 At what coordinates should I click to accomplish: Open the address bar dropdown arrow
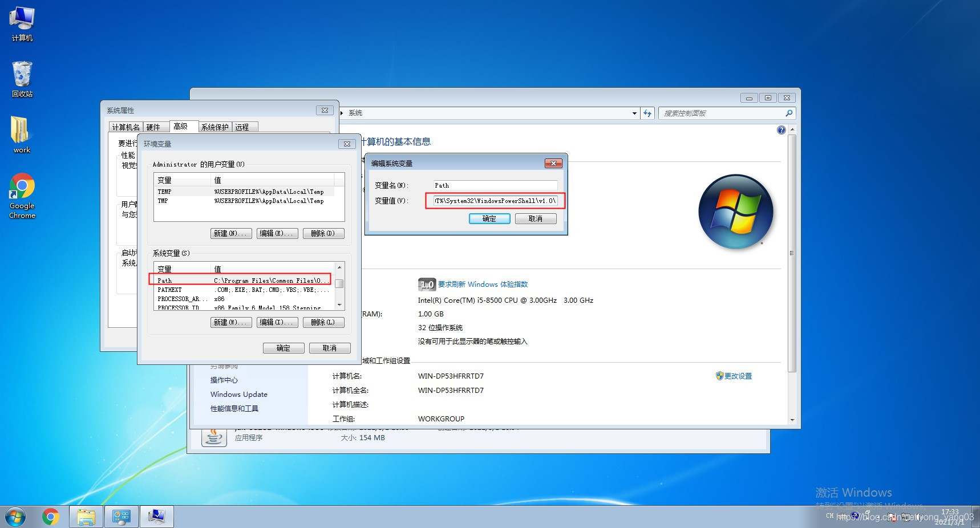tap(634, 113)
